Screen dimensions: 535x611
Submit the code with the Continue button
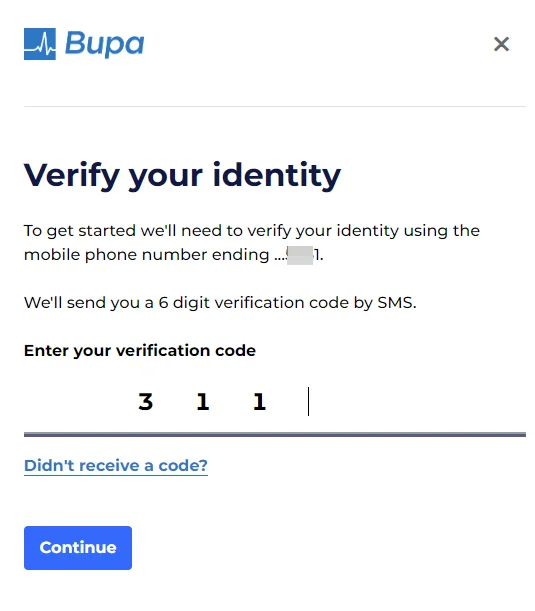tap(78, 547)
